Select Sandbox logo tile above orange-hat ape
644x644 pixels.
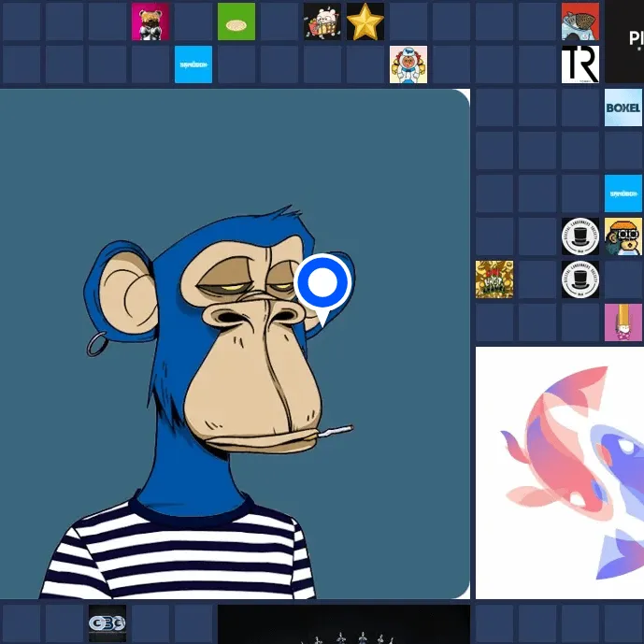tap(623, 193)
